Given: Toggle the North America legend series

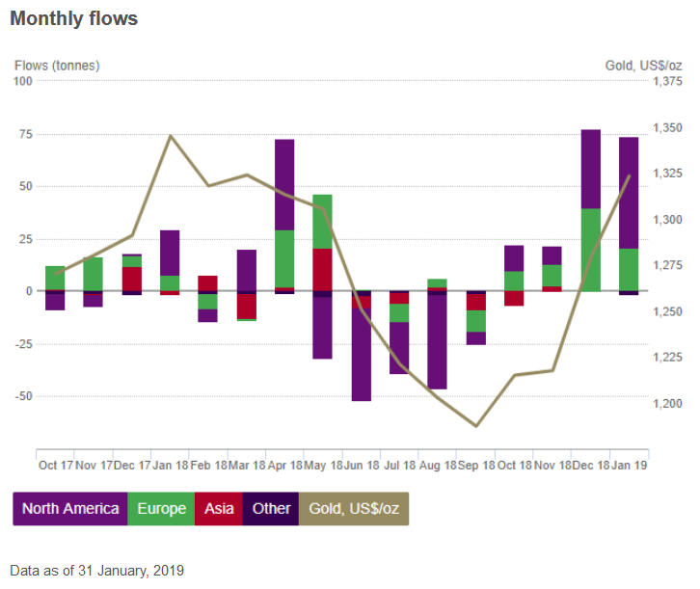Looking at the screenshot, I should (70, 508).
